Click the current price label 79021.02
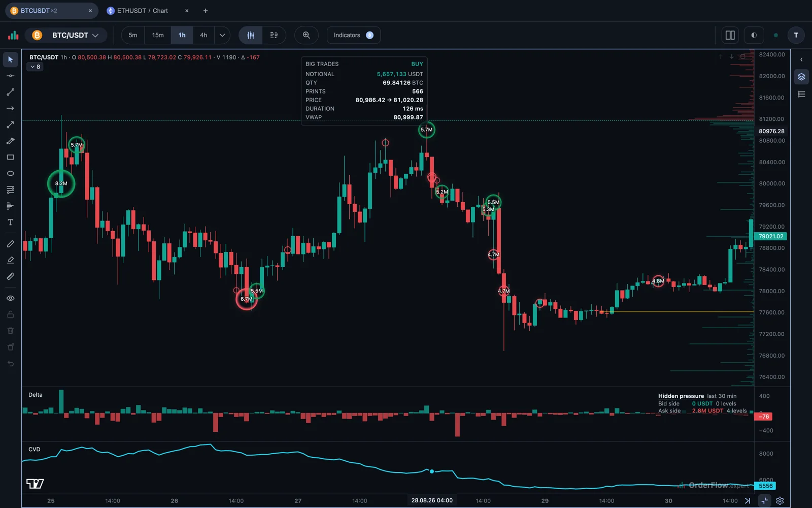 [x=771, y=236]
